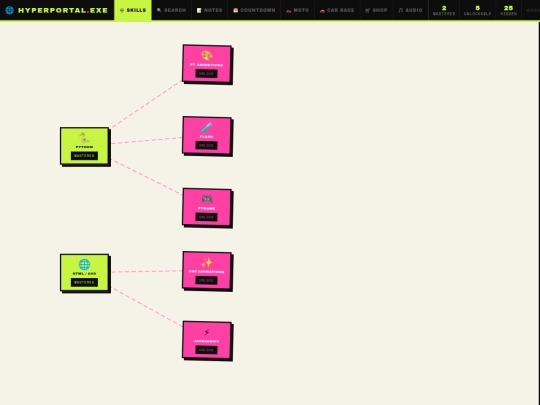Click the Flask card title

tap(206, 137)
